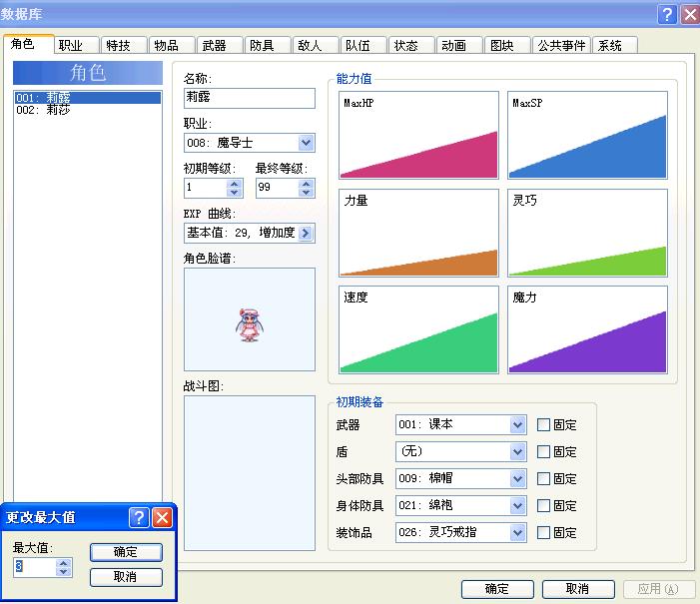This screenshot has width=700, height=604.
Task: Select the 角色 tab
Action: 28,44
